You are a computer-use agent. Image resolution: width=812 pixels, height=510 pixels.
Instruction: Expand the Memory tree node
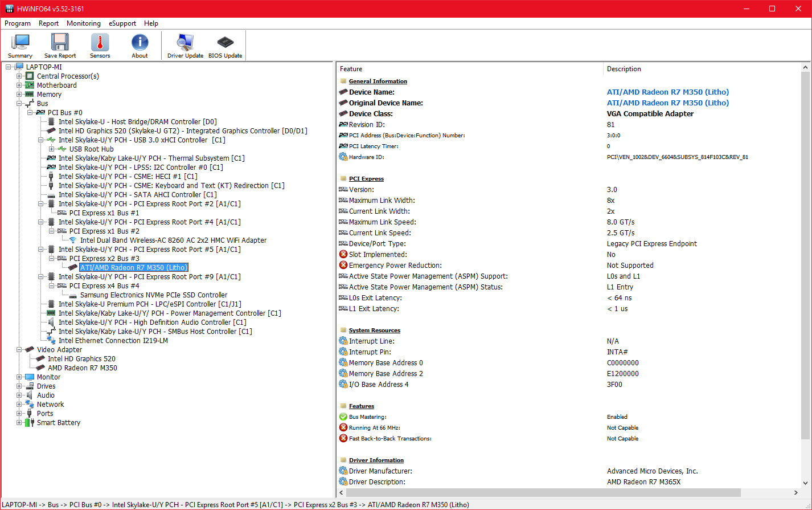(x=19, y=95)
